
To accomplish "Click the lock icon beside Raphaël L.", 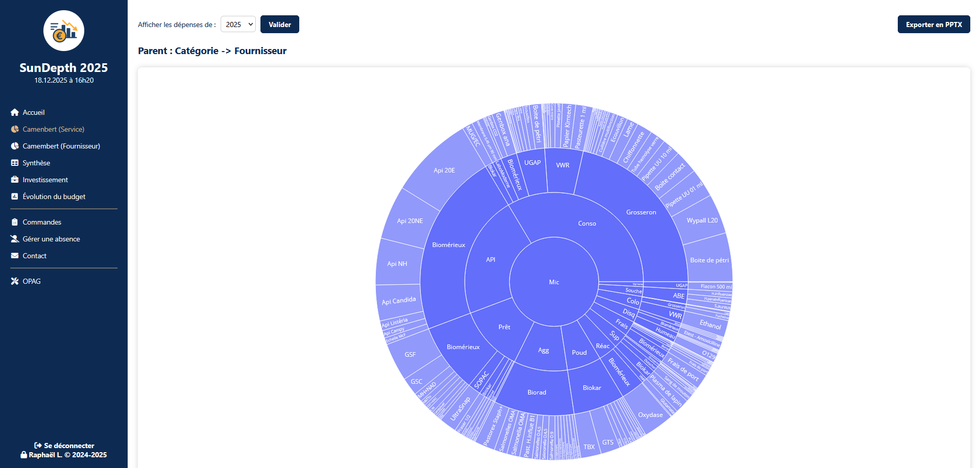I will (x=23, y=455).
